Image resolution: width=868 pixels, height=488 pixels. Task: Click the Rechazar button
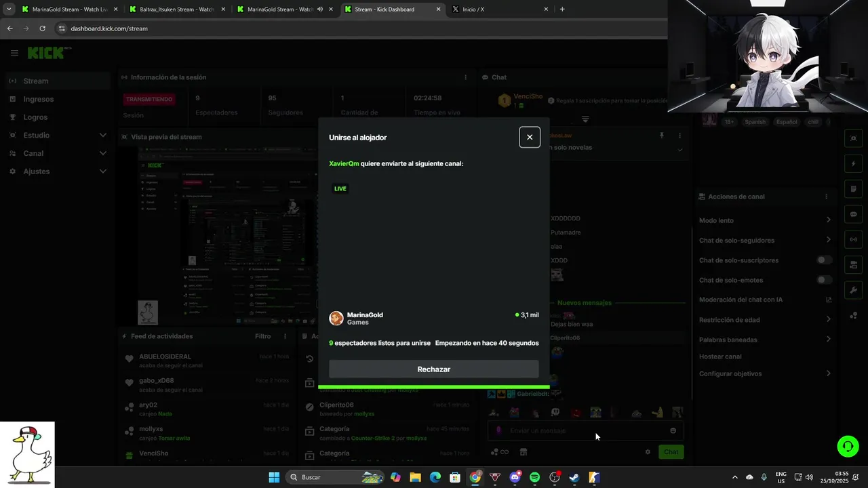(434, 369)
